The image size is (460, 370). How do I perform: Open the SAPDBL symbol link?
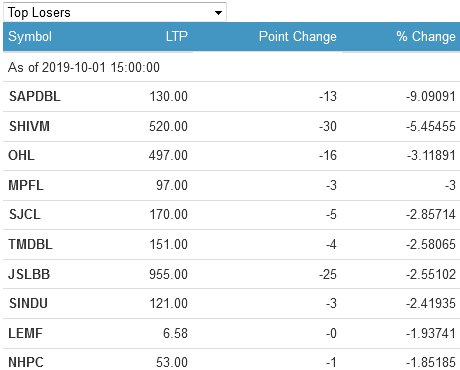pos(35,96)
